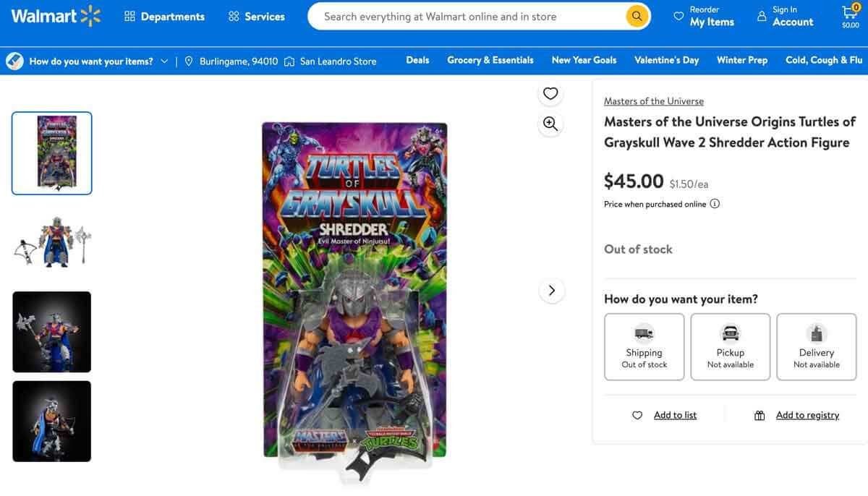
Task: Open the Departments dropdown
Action: (164, 15)
